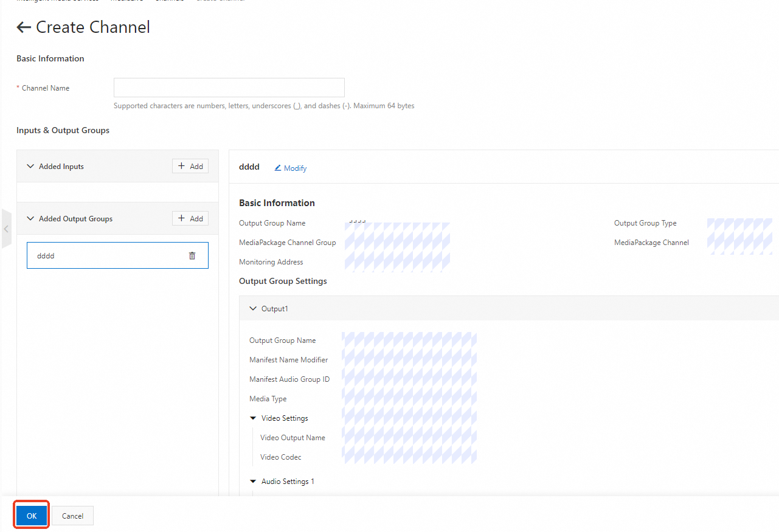Click the Video Settings label text

[x=285, y=418]
